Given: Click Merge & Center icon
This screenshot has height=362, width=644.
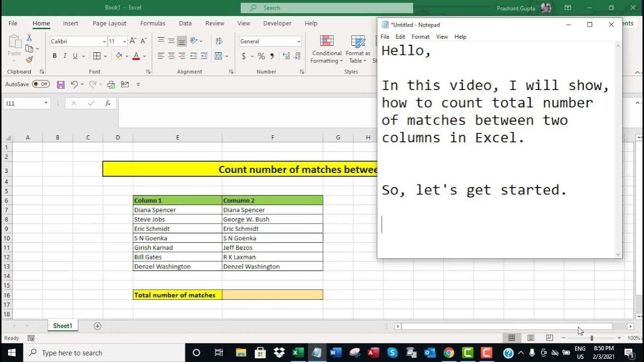Looking at the screenshot, I should [x=218, y=56].
